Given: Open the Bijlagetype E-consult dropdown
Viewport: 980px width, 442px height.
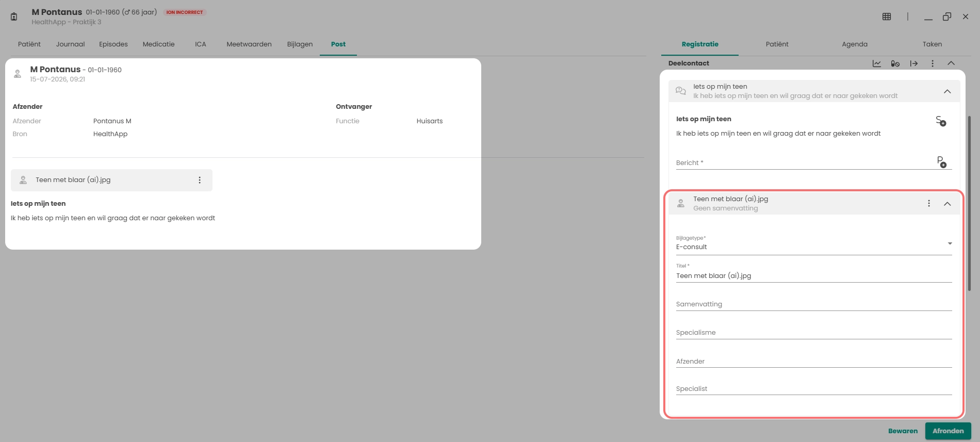Looking at the screenshot, I should (814, 244).
